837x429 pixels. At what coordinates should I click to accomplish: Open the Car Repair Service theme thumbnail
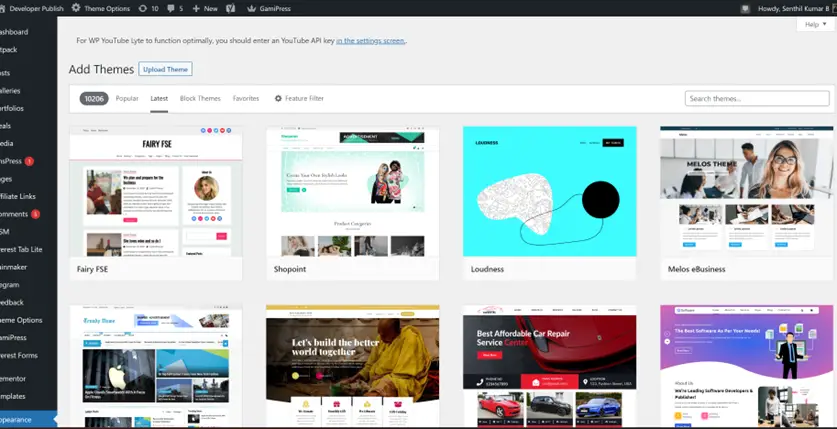550,366
